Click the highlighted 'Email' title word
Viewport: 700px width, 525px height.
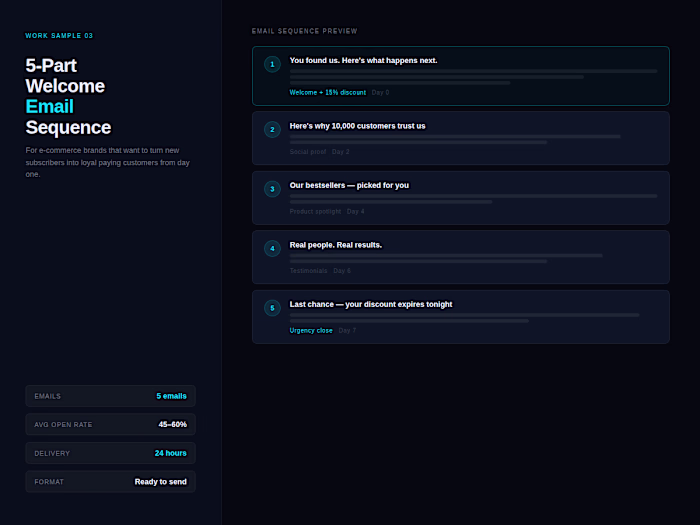pyautogui.click(x=50, y=107)
